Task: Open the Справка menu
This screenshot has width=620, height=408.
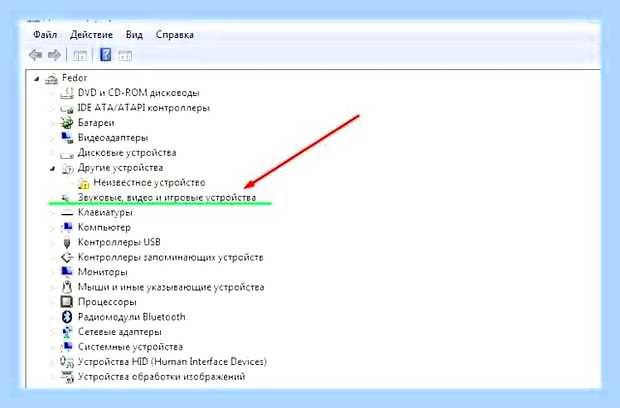Action: click(174, 34)
